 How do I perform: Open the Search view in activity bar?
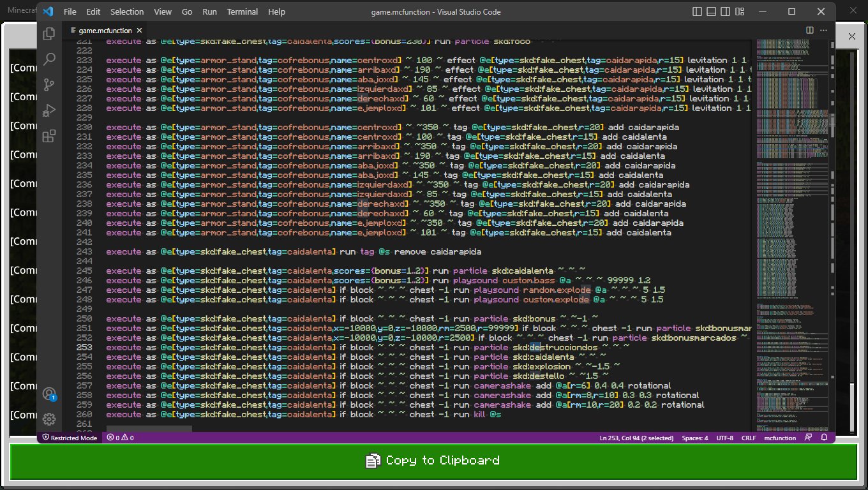click(49, 59)
